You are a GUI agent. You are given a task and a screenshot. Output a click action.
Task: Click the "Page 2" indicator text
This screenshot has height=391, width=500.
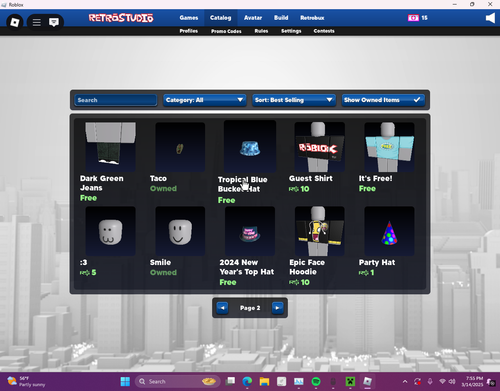click(x=250, y=308)
